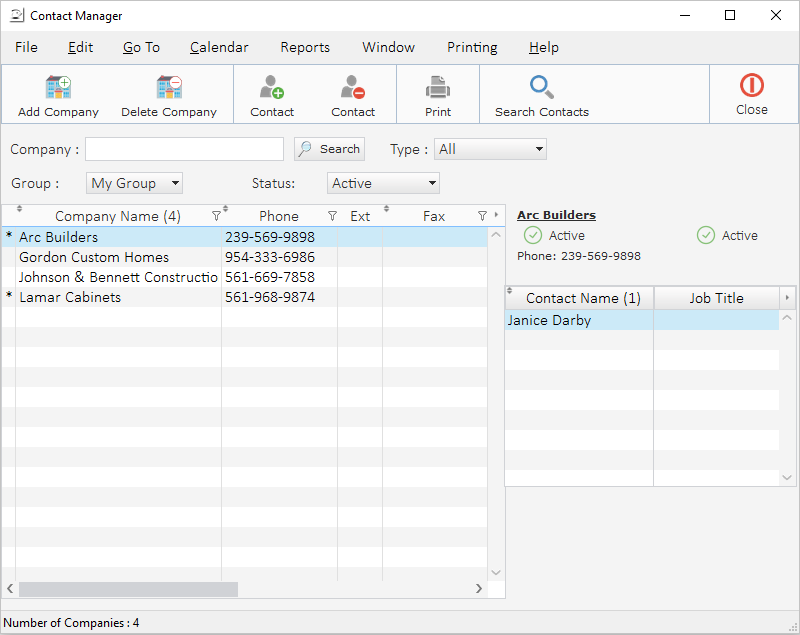Expand the Group dropdown showing My Group
The width and height of the screenshot is (800, 635).
click(x=135, y=183)
